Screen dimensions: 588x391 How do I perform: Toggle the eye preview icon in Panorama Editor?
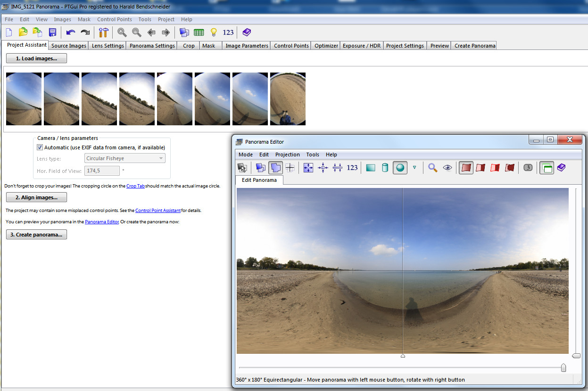tap(447, 168)
